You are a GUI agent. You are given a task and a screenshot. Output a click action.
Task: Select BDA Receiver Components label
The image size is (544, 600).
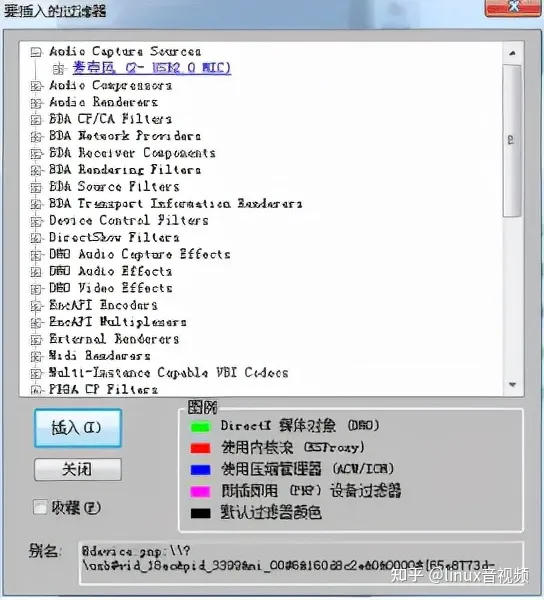click(x=132, y=153)
